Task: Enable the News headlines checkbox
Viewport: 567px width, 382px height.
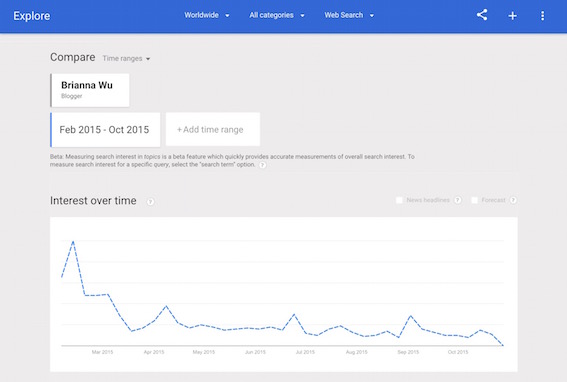Action: (399, 200)
